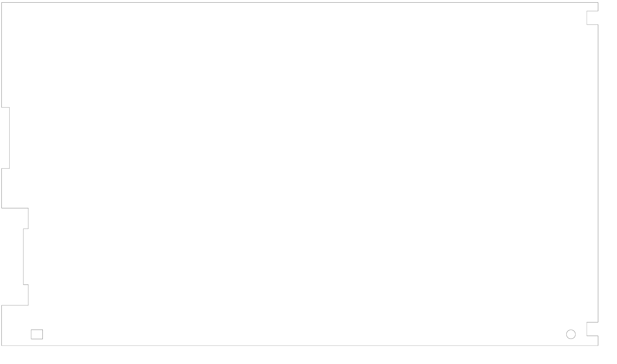Click the empty center of the outlined panel
The width and height of the screenshot is (617, 364).
[x=300, y=174]
